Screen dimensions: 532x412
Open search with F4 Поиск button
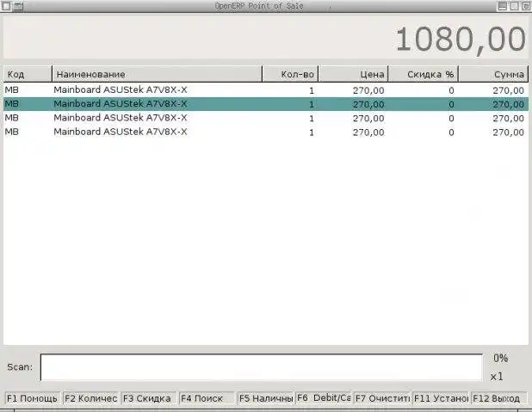pyautogui.click(x=207, y=398)
